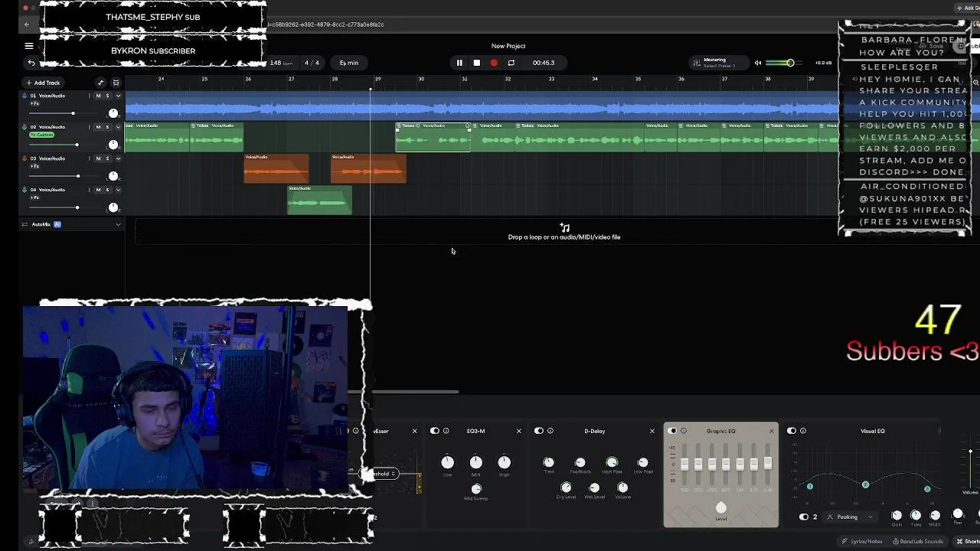
Task: Toggle the Visual EQ power switch
Action: pos(792,431)
